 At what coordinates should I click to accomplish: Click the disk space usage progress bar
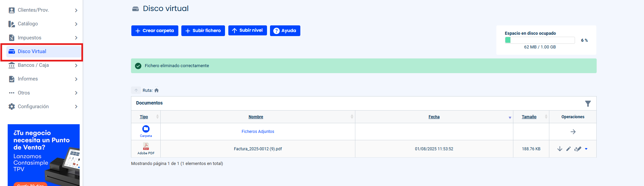point(539,40)
